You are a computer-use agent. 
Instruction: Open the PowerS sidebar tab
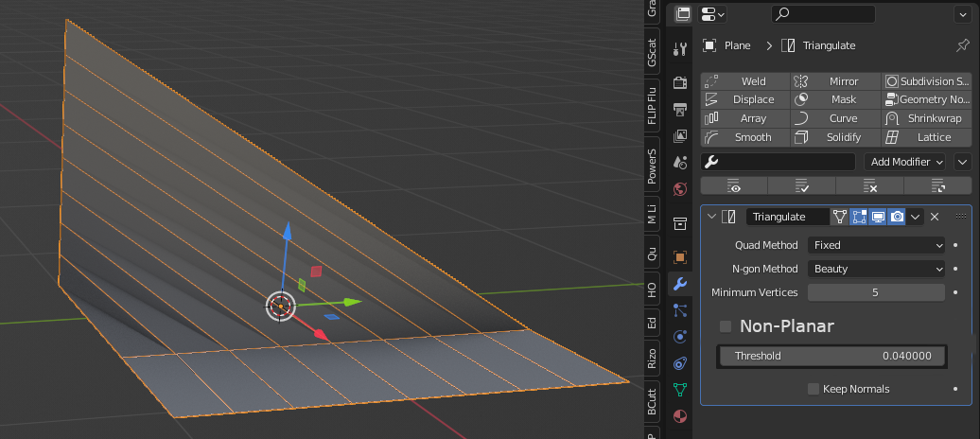(652, 166)
